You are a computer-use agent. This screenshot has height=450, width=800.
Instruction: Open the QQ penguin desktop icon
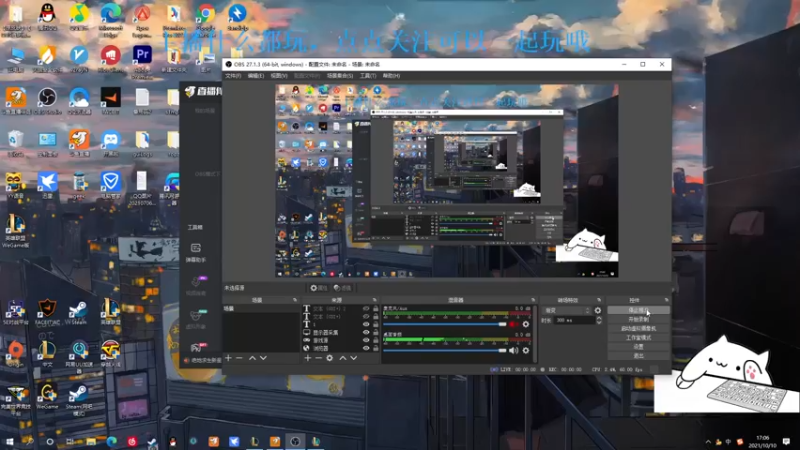tap(47, 17)
